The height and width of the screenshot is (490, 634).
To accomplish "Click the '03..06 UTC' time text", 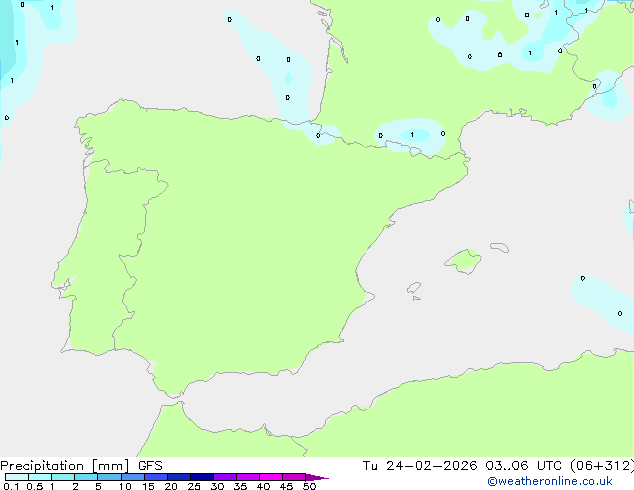I will 523,466.
